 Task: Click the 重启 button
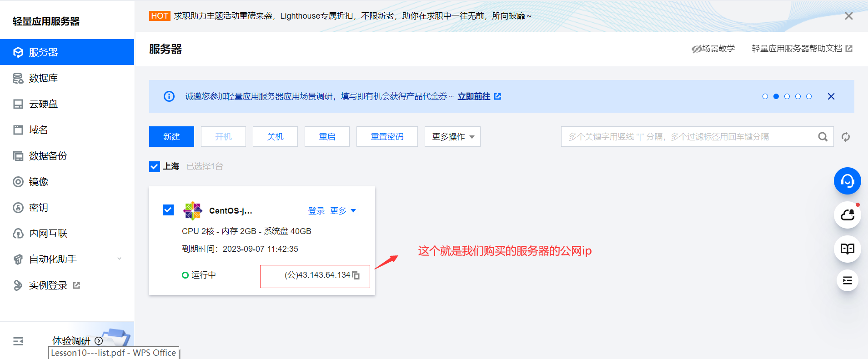327,137
